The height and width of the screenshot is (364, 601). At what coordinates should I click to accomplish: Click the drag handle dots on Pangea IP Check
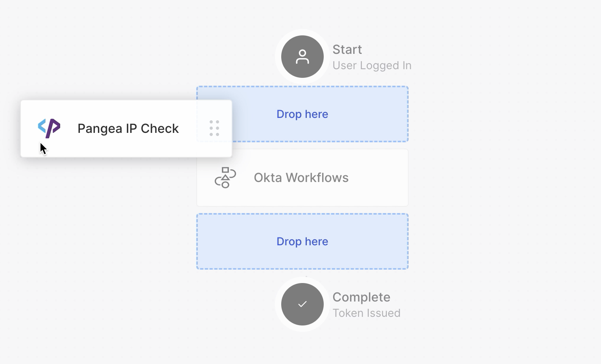(214, 128)
